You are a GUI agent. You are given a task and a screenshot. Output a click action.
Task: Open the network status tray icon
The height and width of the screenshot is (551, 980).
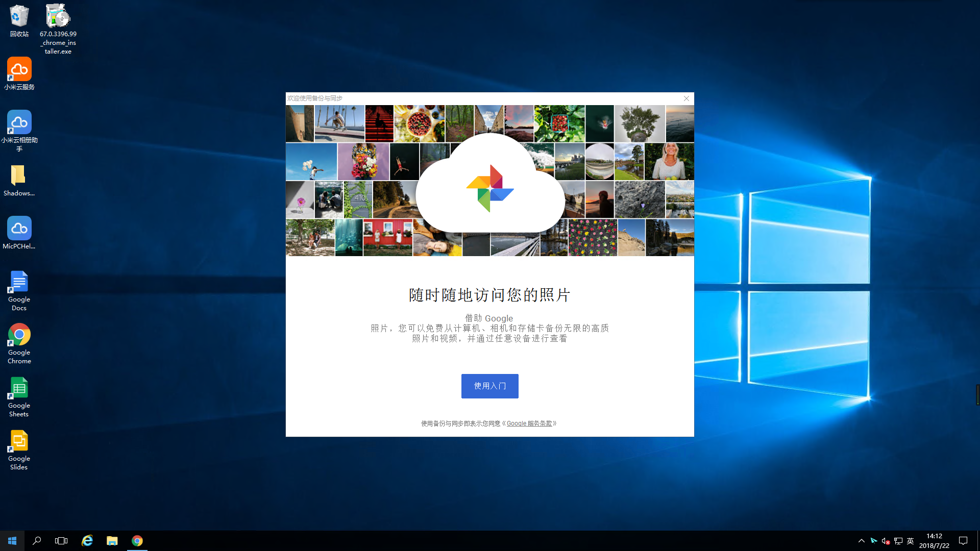(x=898, y=541)
